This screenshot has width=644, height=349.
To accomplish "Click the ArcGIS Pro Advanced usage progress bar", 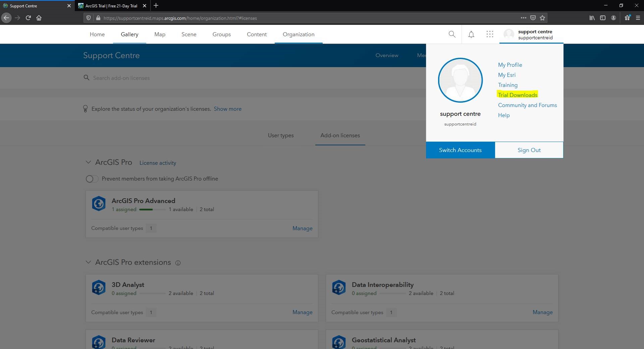I will pyautogui.click(x=152, y=209).
